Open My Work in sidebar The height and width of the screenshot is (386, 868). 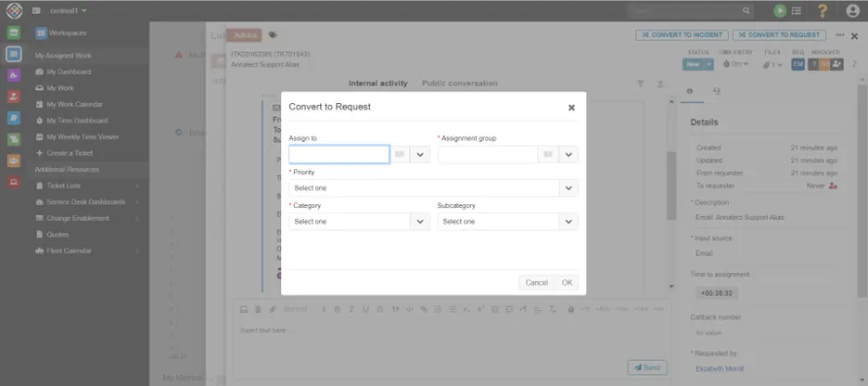point(54,88)
